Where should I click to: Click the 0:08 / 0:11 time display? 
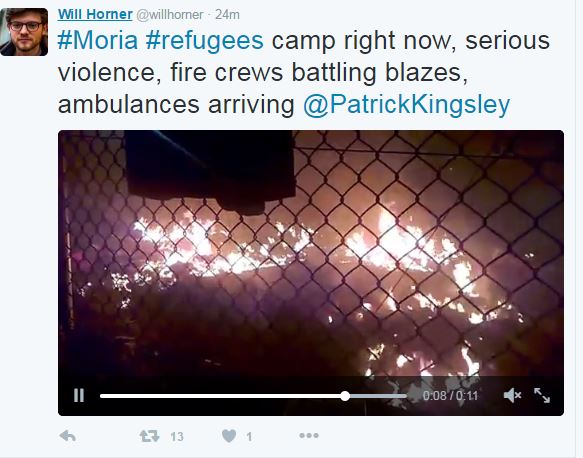(x=450, y=396)
